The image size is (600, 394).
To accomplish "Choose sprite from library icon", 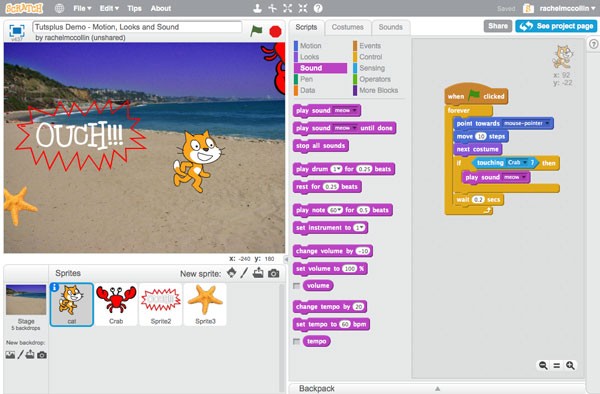I will point(232,273).
